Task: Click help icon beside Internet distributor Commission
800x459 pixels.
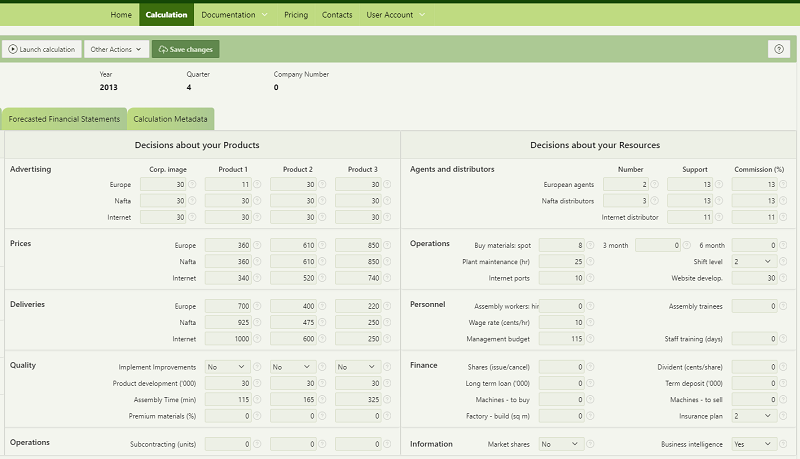Action: (x=783, y=217)
